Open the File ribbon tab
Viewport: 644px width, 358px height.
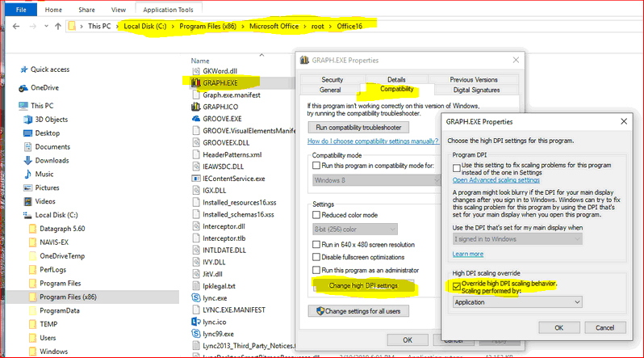(x=21, y=10)
